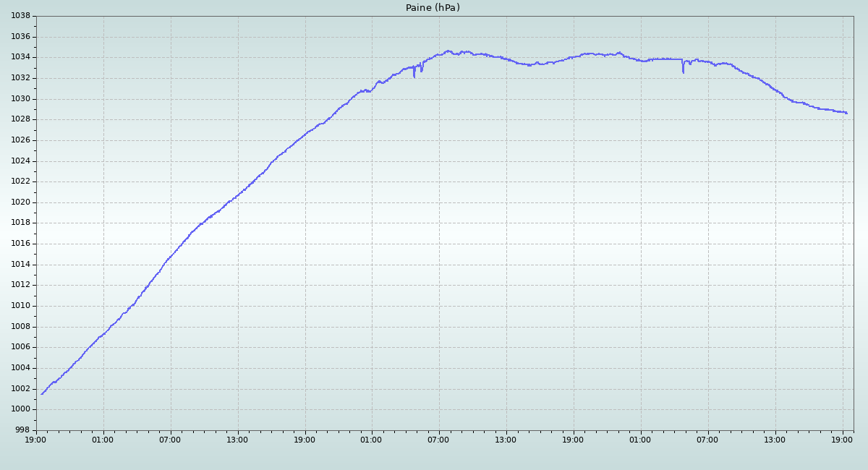The image size is (868, 470).
Task: Click the curve where it crosses 1024 gridline
Action: (272, 161)
